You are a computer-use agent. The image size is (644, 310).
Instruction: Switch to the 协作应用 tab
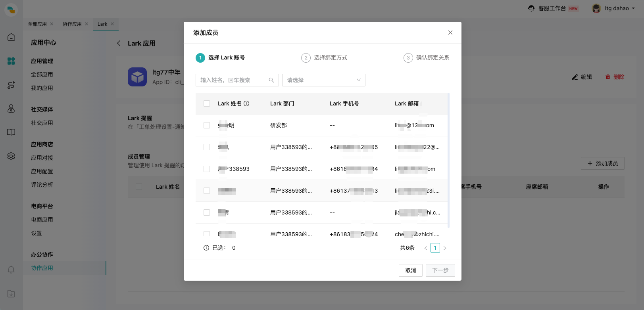point(72,24)
